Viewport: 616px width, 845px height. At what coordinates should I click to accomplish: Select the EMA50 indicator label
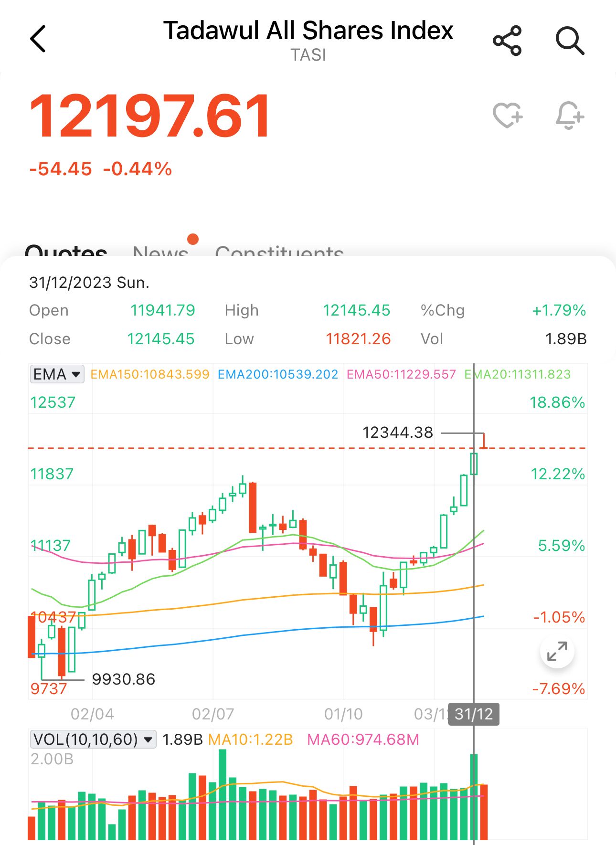[401, 374]
